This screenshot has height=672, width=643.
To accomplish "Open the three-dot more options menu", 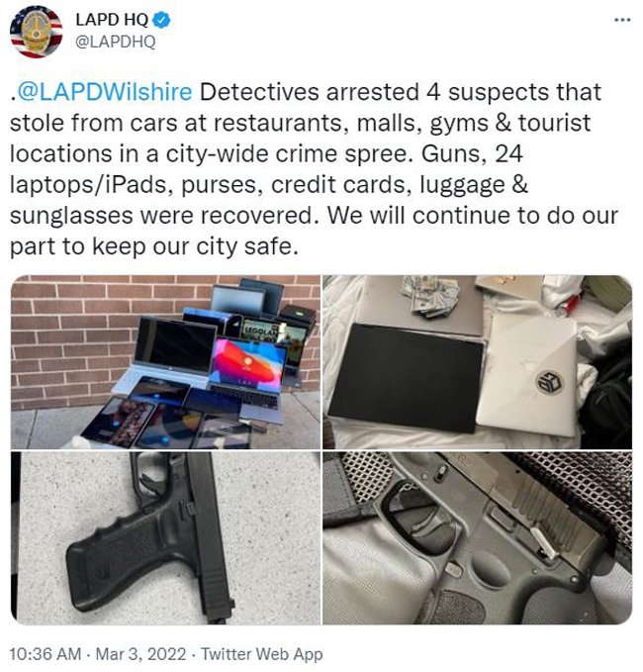I will click(x=622, y=20).
